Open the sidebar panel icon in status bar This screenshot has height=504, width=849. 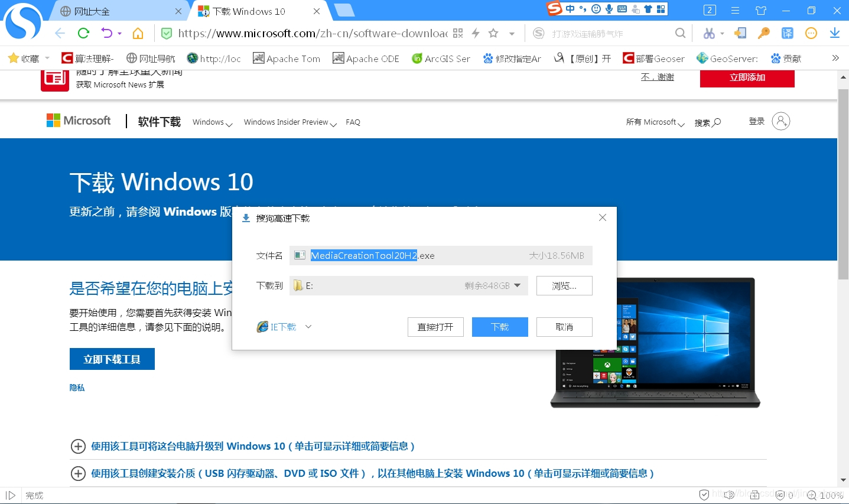pyautogui.click(x=10, y=495)
